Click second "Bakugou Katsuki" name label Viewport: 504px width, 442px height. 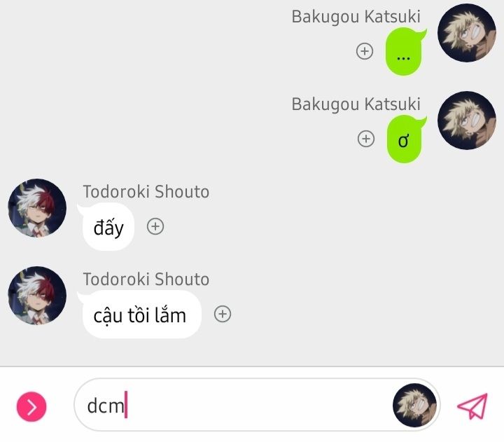[x=356, y=104]
